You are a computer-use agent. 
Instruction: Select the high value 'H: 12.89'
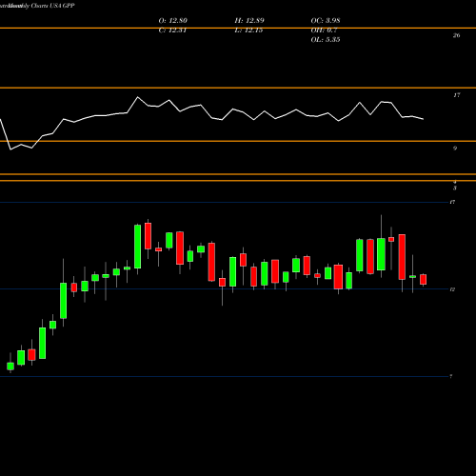pos(249,21)
